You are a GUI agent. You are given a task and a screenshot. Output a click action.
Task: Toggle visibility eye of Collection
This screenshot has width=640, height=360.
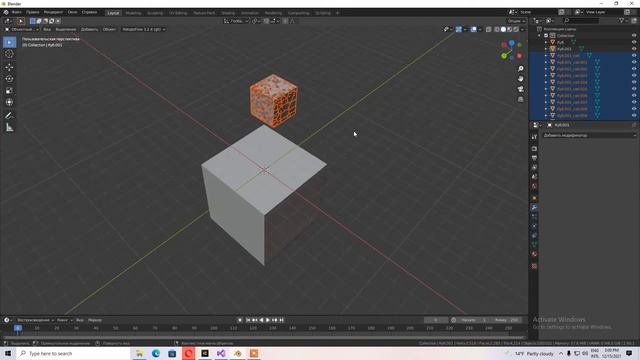pyautogui.click(x=634, y=36)
